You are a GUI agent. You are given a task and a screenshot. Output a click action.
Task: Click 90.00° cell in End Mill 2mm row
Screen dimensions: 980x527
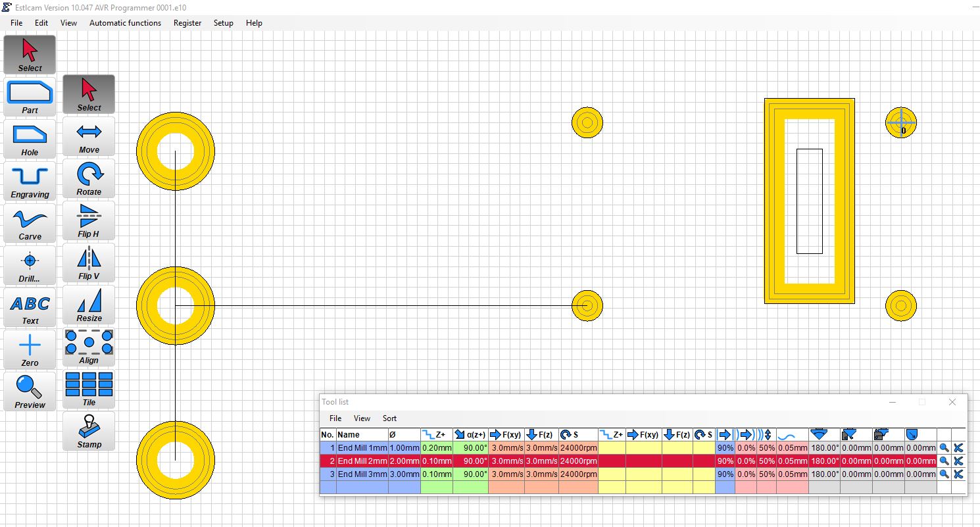(470, 461)
